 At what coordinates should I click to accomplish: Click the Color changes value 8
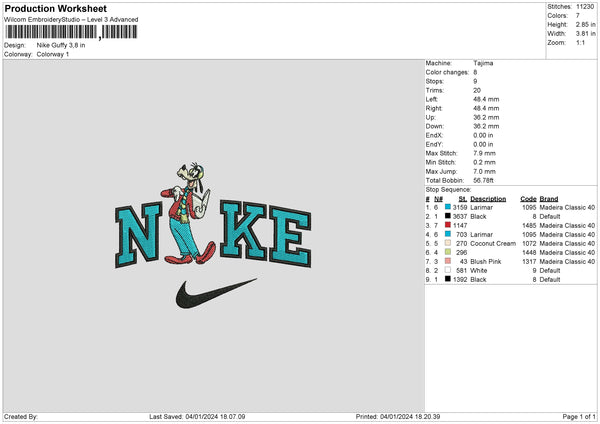(x=475, y=72)
